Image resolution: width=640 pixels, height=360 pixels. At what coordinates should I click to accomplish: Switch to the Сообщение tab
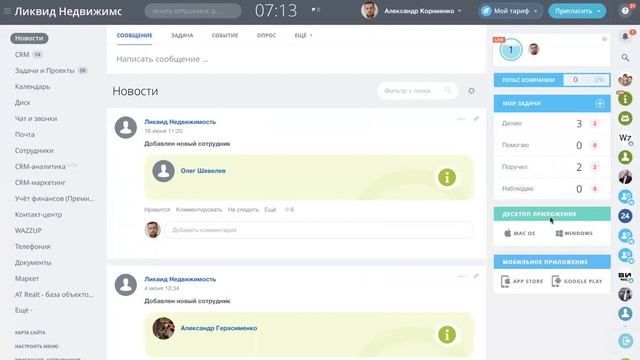134,36
